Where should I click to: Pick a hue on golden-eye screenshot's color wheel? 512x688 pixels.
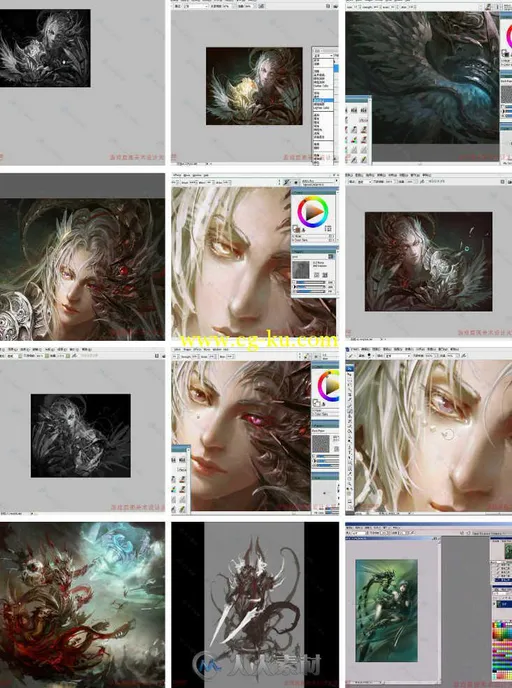click(x=313, y=212)
